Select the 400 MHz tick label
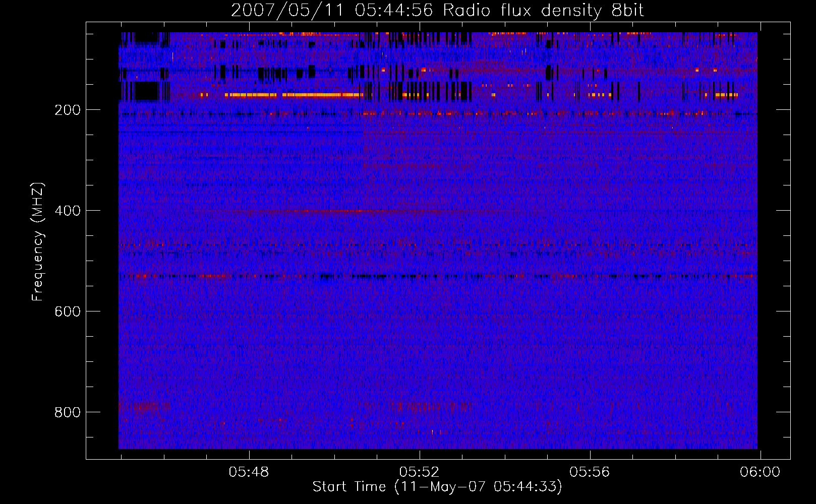816x504 pixels. point(68,211)
